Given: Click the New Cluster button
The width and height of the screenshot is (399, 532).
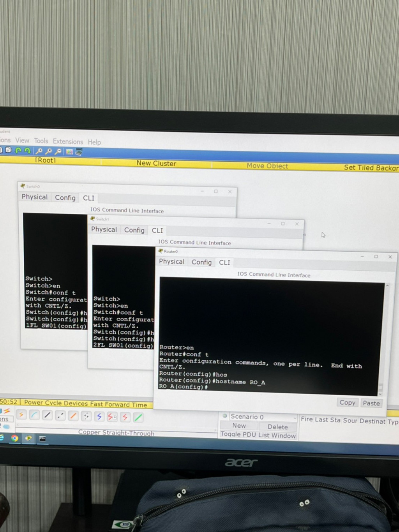Looking at the screenshot, I should pyautogui.click(x=156, y=163).
